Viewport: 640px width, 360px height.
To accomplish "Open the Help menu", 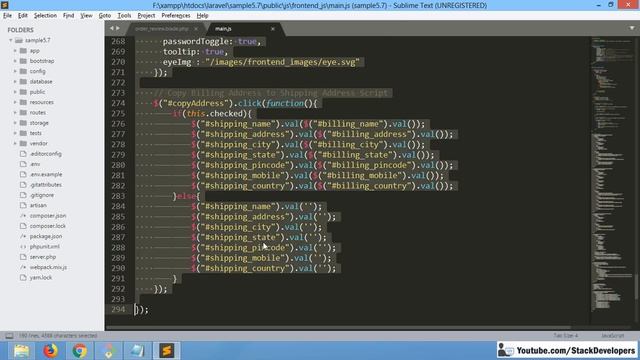I will coord(202,16).
